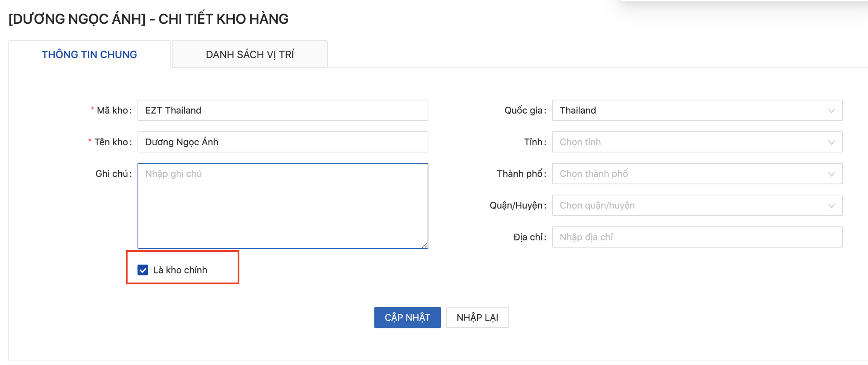Focus the Tên kho text field
Viewport: 868px width, 365px height.
pos(283,142)
